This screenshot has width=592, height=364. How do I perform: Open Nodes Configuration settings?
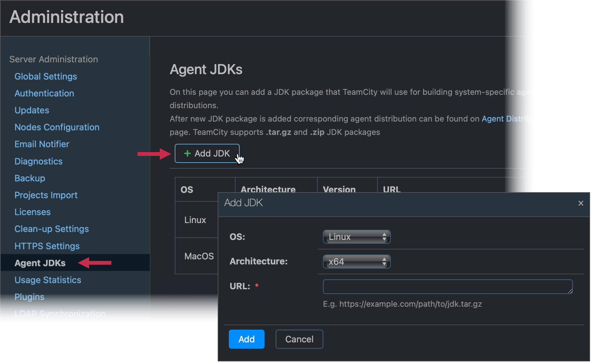point(57,127)
